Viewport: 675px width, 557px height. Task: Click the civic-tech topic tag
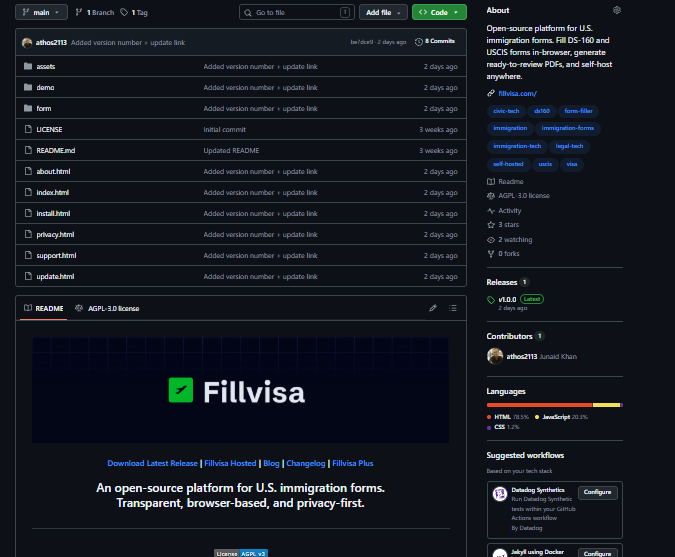coord(506,111)
